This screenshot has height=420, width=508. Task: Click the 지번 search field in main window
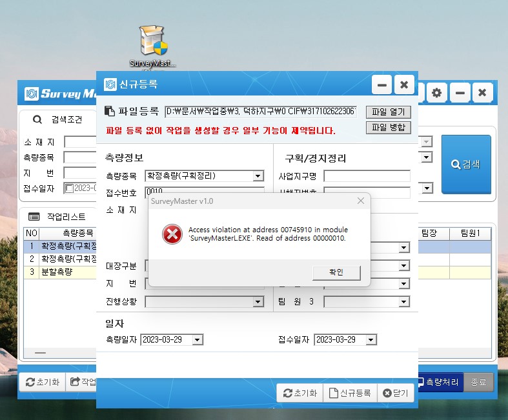[x=80, y=173]
